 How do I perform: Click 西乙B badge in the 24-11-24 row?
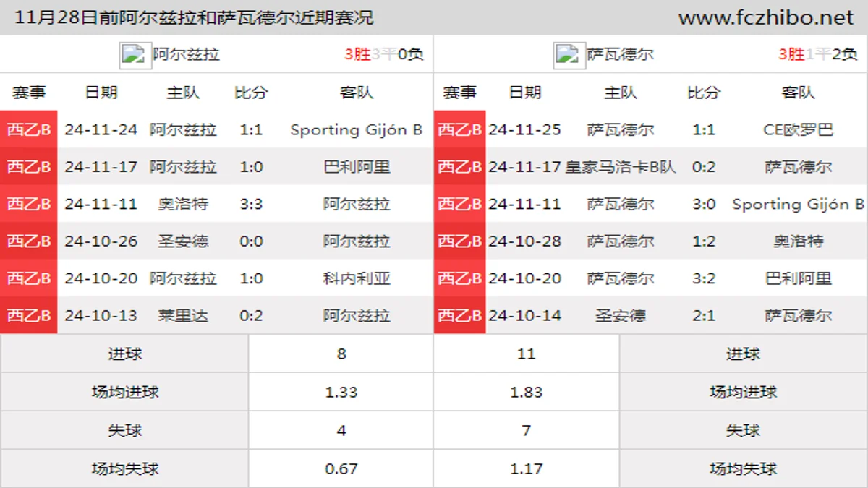click(29, 129)
